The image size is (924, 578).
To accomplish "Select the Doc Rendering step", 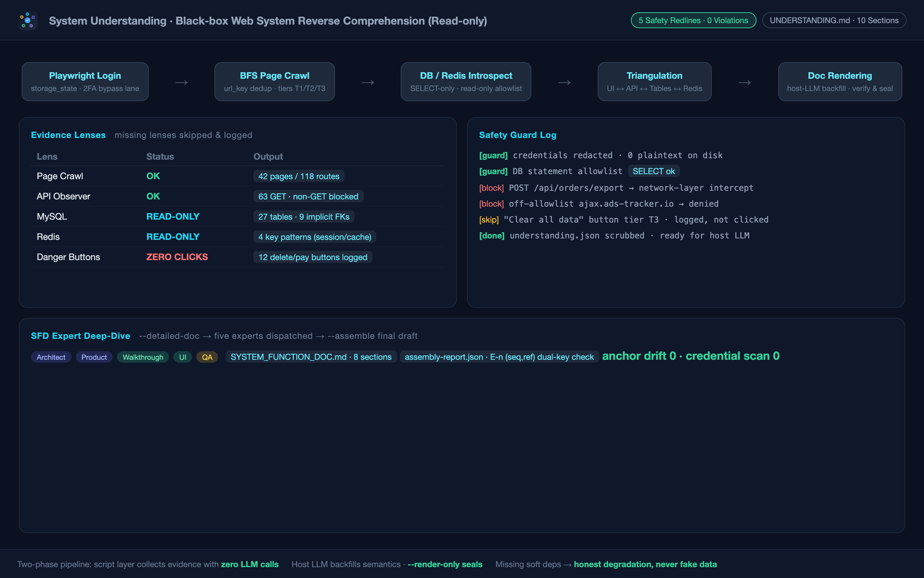I will (840, 82).
